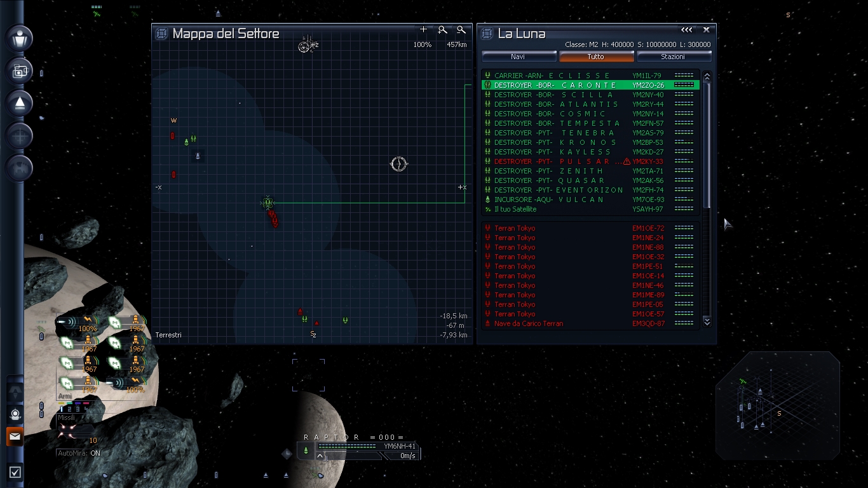868x488 pixels.
Task: Switch to the Navi tab
Action: pos(518,57)
